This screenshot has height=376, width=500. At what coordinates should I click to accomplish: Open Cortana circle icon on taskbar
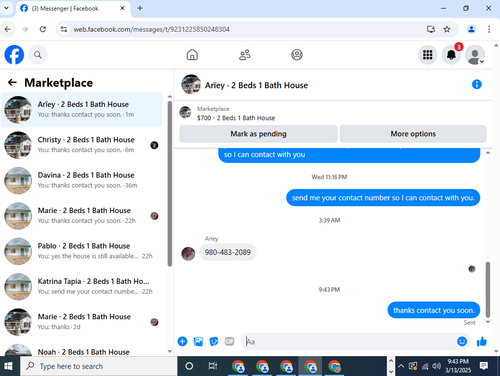tap(189, 366)
